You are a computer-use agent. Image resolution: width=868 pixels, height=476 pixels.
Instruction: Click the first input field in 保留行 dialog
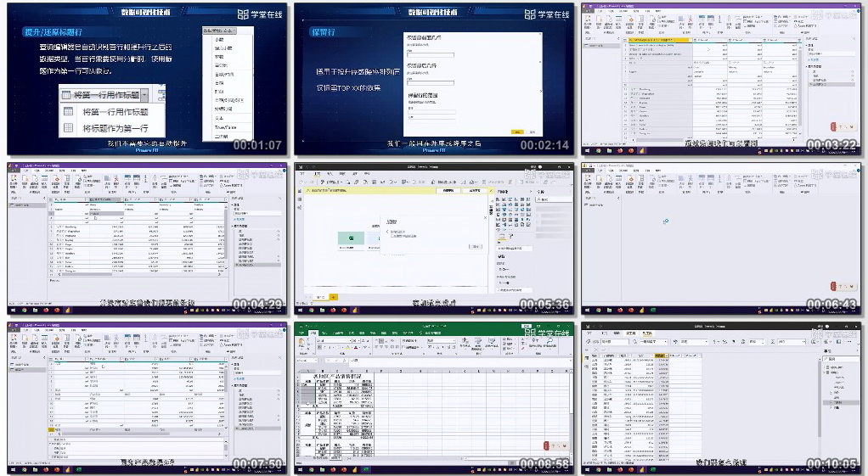coord(431,56)
